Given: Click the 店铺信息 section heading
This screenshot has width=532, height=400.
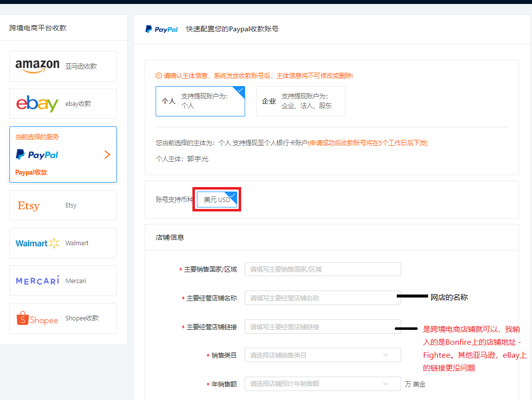Looking at the screenshot, I should coord(170,237).
